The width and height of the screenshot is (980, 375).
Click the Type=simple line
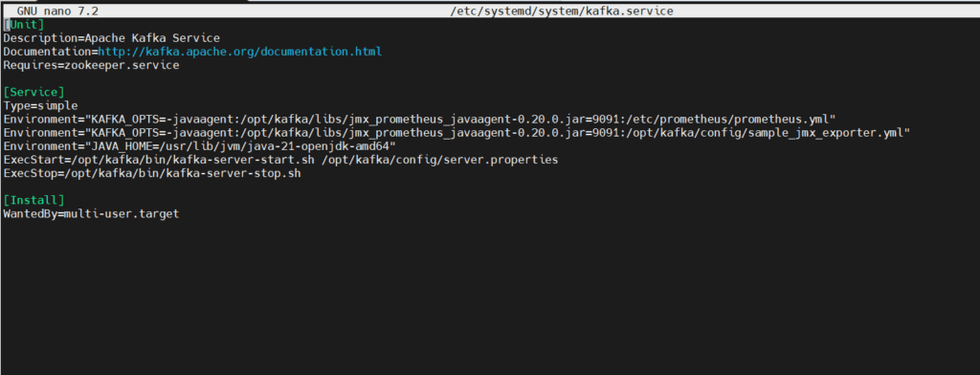pyautogui.click(x=40, y=105)
